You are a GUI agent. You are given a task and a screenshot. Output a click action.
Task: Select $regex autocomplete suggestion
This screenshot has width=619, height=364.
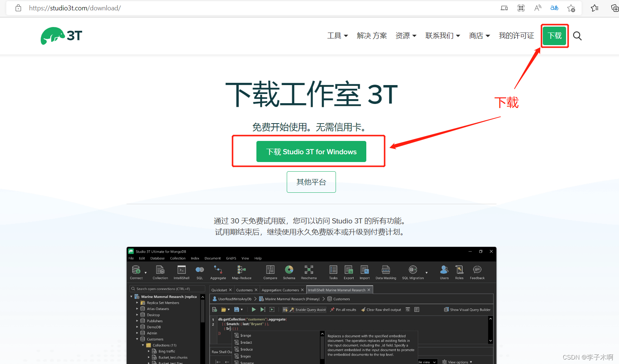coord(246,356)
